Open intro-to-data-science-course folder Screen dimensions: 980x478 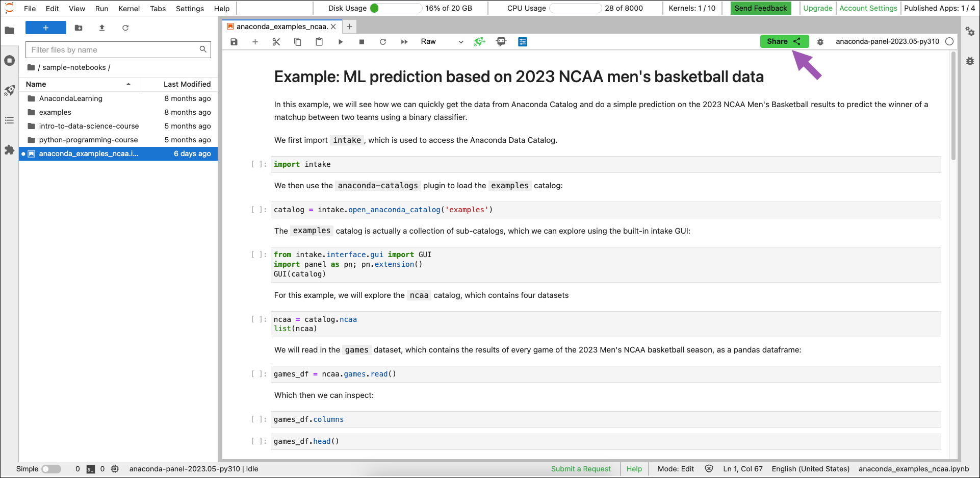[x=118, y=126]
